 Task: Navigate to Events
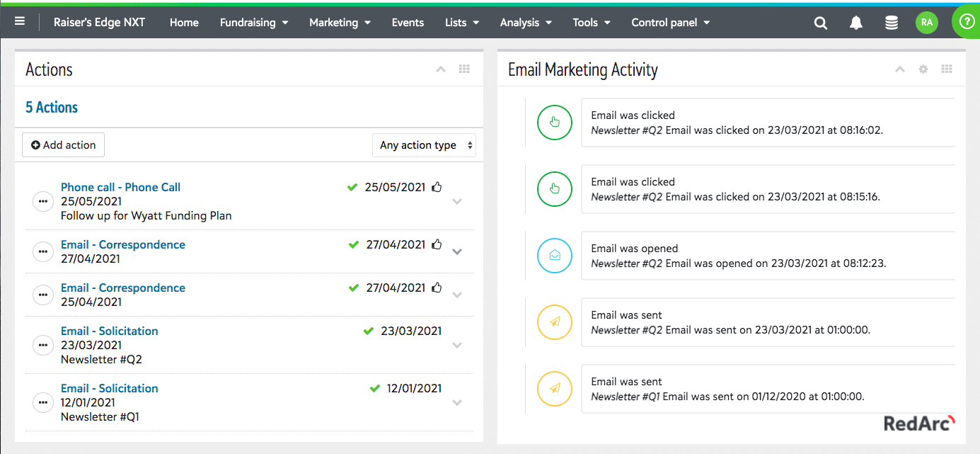[408, 23]
